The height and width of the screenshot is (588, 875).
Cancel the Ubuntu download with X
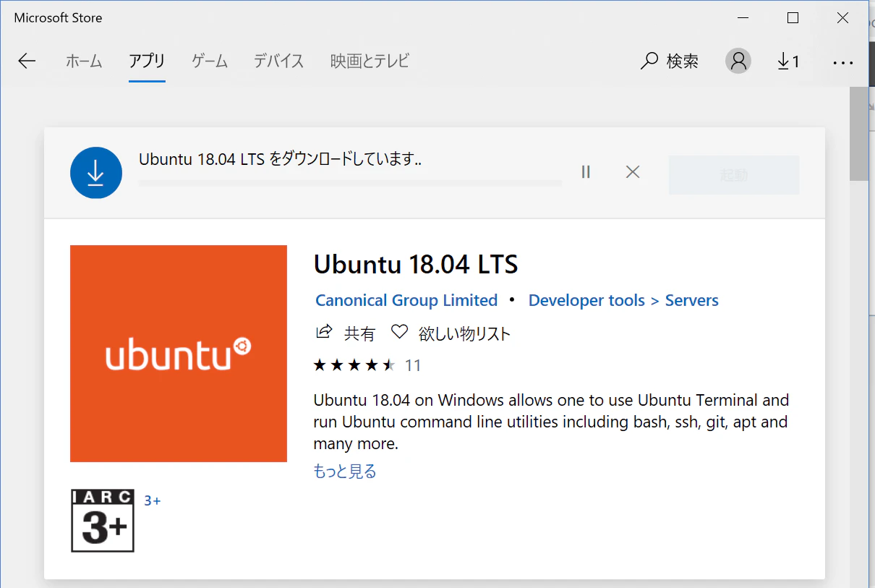point(633,172)
